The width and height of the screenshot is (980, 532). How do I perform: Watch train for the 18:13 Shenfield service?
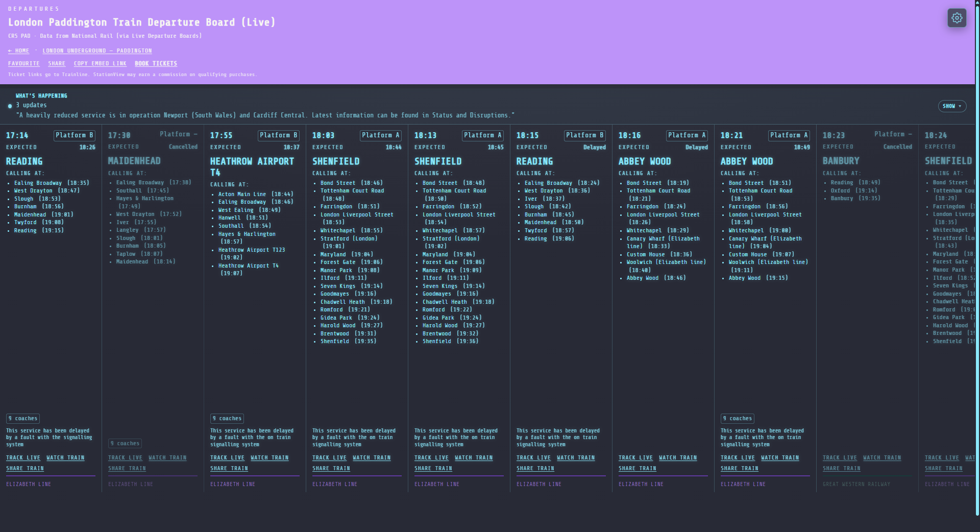474,457
